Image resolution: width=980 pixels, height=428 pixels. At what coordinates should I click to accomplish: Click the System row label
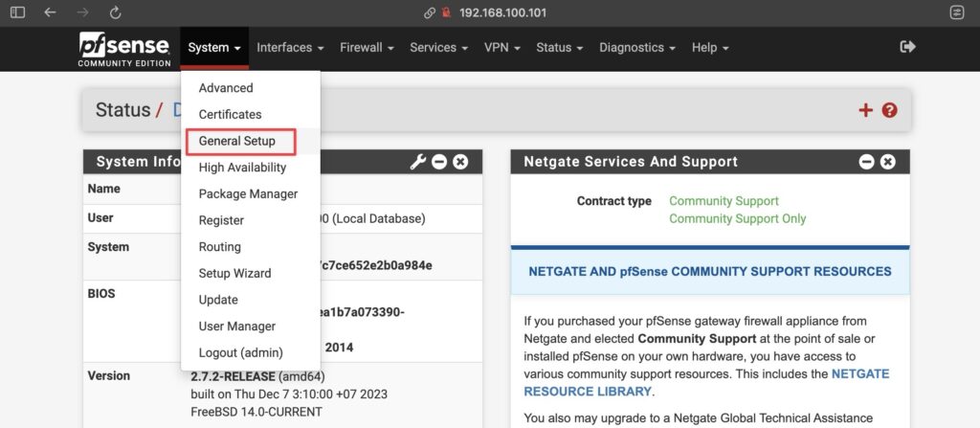pyautogui.click(x=108, y=247)
